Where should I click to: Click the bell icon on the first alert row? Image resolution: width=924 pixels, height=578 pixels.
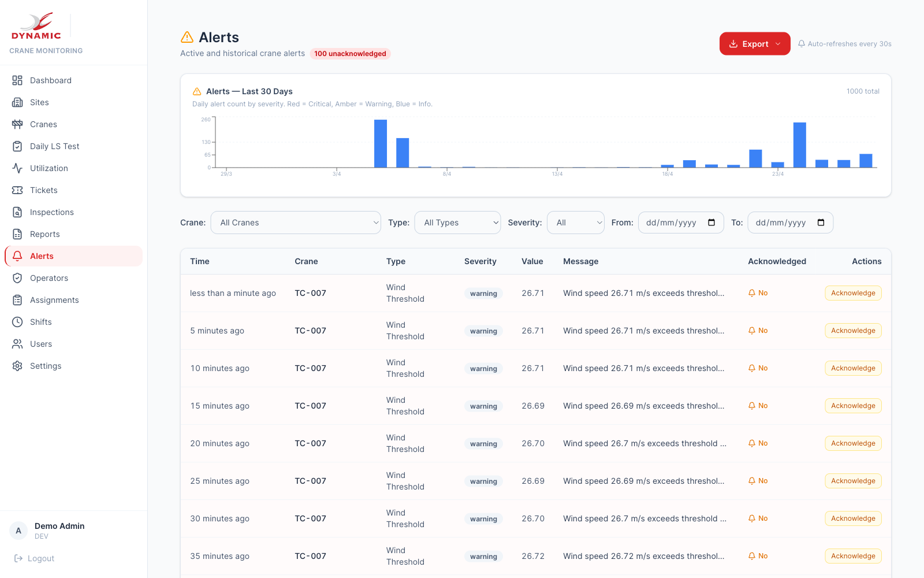[751, 292]
